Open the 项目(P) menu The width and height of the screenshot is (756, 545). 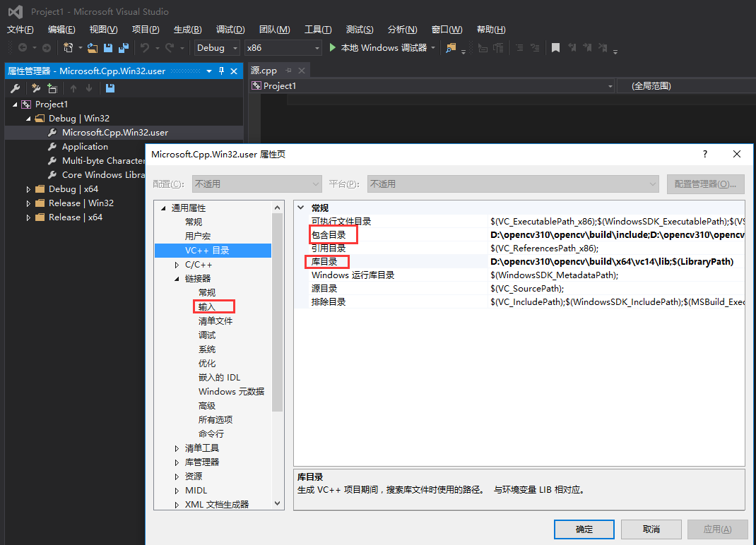[x=146, y=30]
